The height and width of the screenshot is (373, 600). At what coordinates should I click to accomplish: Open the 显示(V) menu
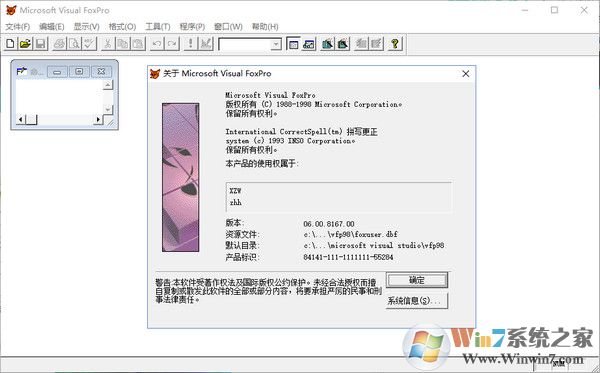[x=86, y=26]
